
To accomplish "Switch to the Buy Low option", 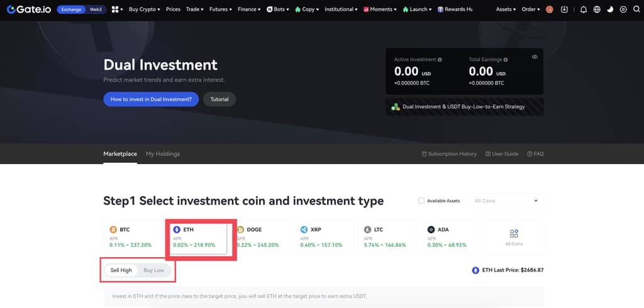I will click(x=153, y=270).
